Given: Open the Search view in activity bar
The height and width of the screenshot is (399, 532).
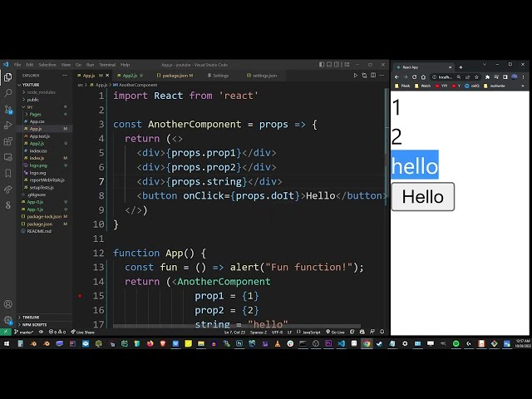Looking at the screenshot, I should click(7, 93).
